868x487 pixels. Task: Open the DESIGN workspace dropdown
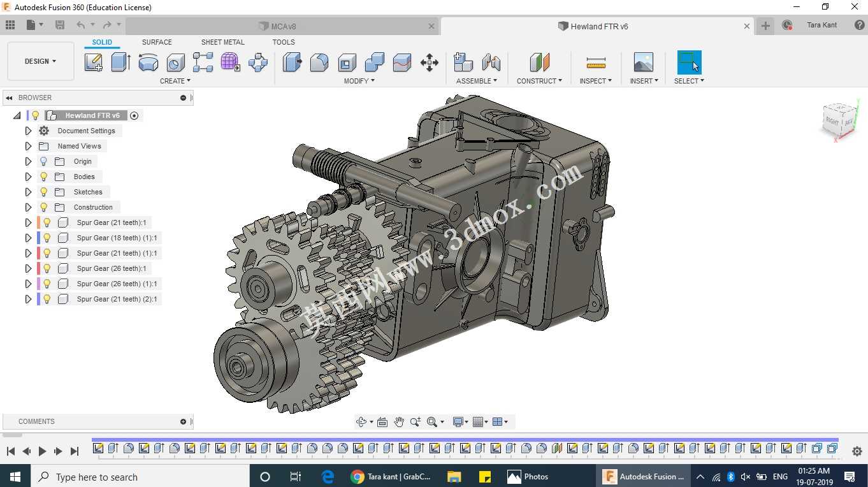[x=41, y=61]
